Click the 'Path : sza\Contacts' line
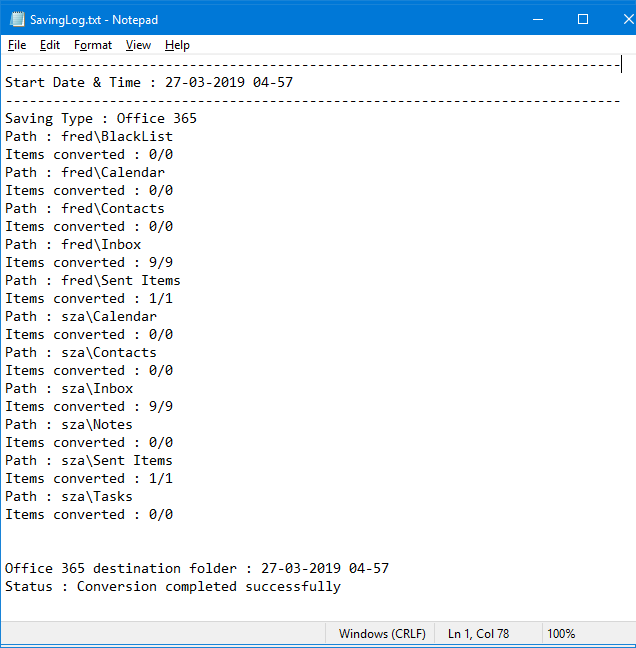 point(81,353)
